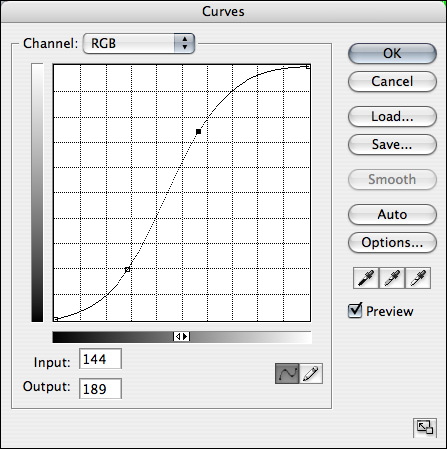Select the black point eyedropper
This screenshot has width=447, height=449.
coord(366,278)
